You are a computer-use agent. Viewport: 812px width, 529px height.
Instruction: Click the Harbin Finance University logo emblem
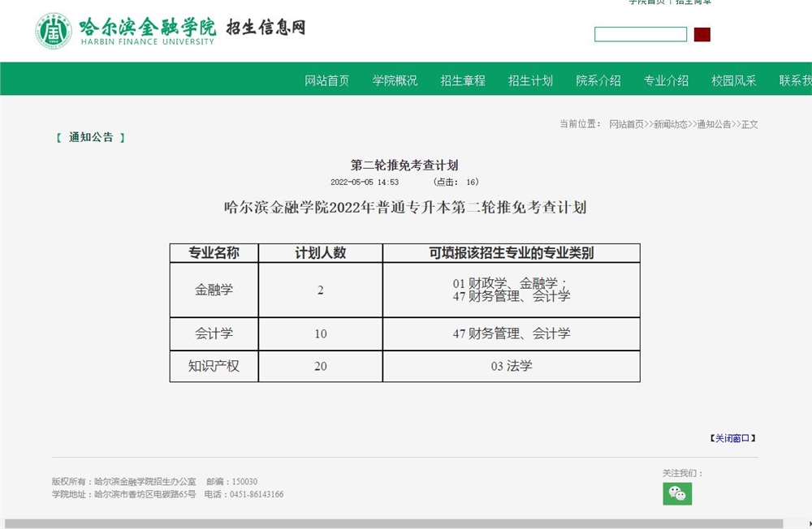point(54,32)
